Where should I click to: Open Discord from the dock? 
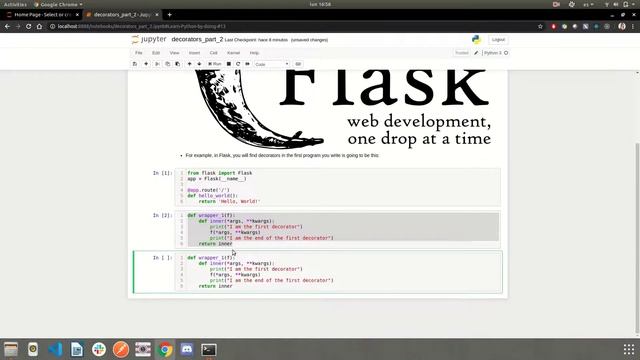187,349
